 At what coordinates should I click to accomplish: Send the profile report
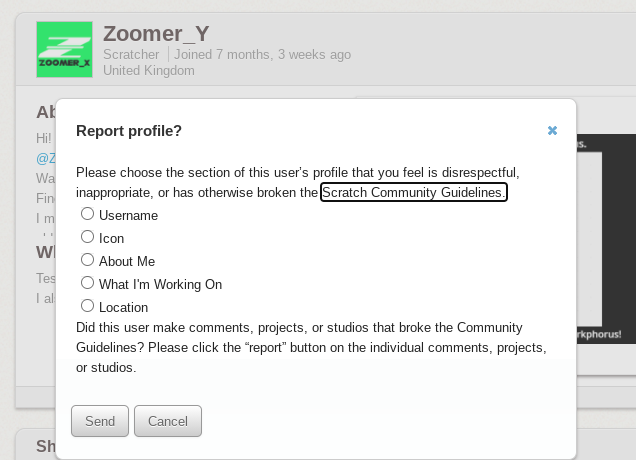[x=100, y=421]
